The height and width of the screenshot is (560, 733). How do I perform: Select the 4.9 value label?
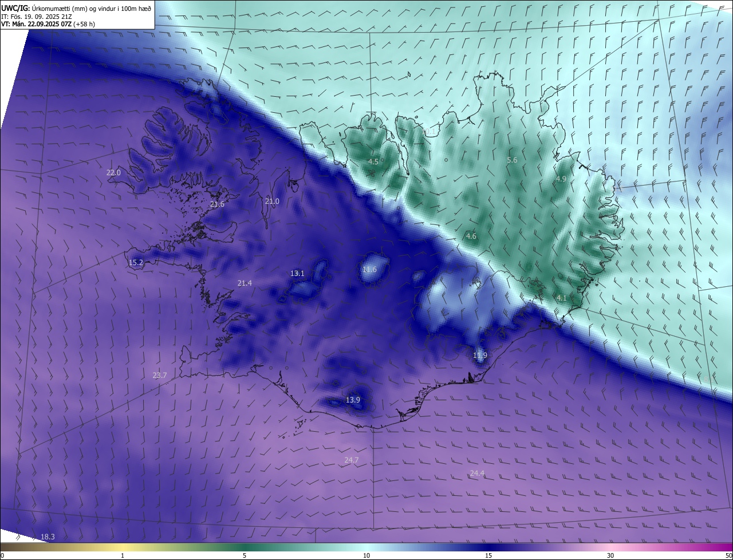561,179
